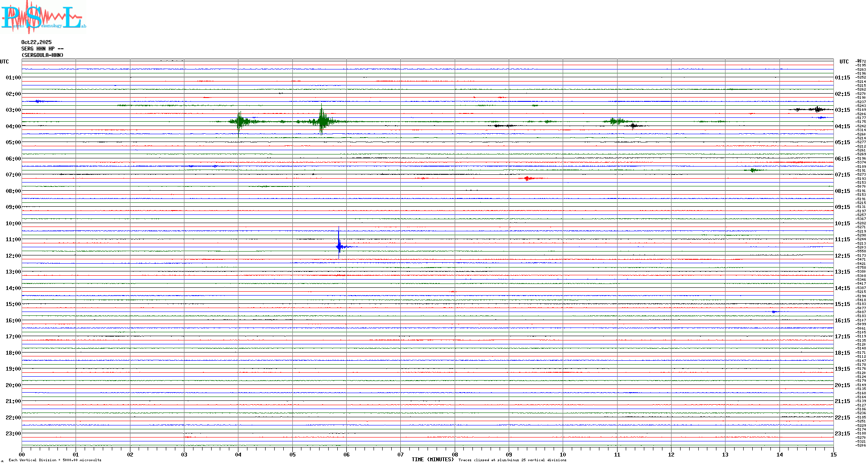Click the left UTC axis label

(4, 62)
